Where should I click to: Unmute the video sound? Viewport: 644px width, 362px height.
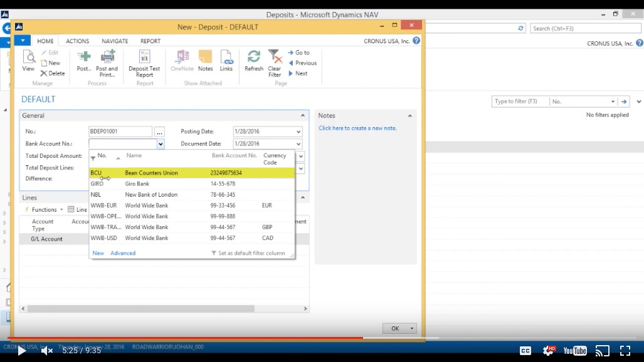click(47, 351)
